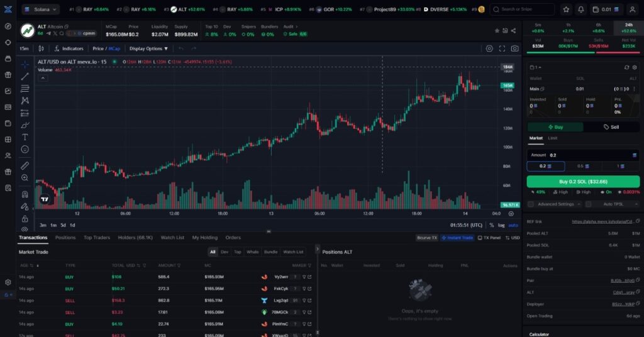The image size is (644, 337).
Task: Select the crosshair cursor tool
Action: click(x=25, y=64)
